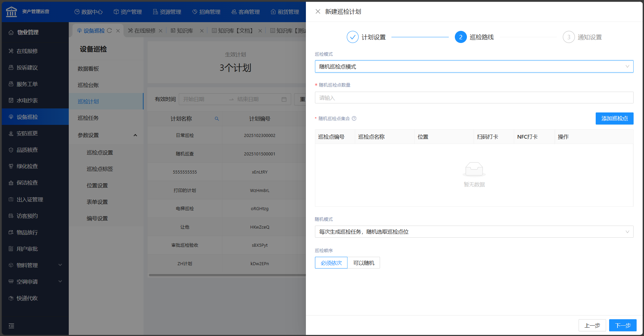Close the 新建巡检计划 drawer with X icon
This screenshot has height=336, width=644.
pos(318,11)
